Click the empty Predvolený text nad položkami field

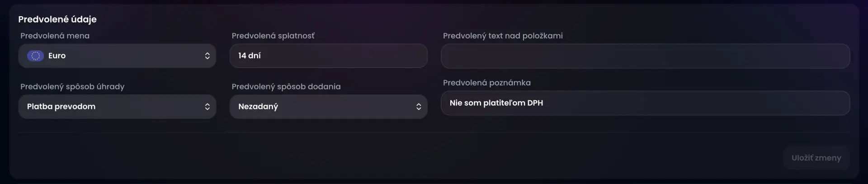point(645,56)
